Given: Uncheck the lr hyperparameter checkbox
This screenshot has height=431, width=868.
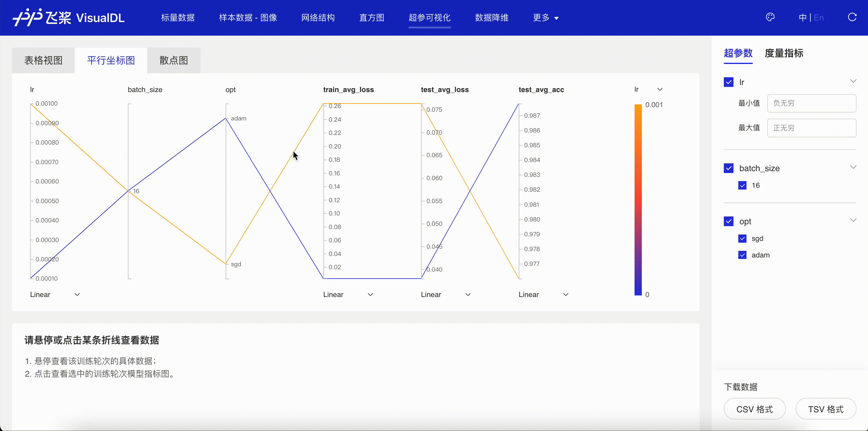Looking at the screenshot, I should point(728,82).
